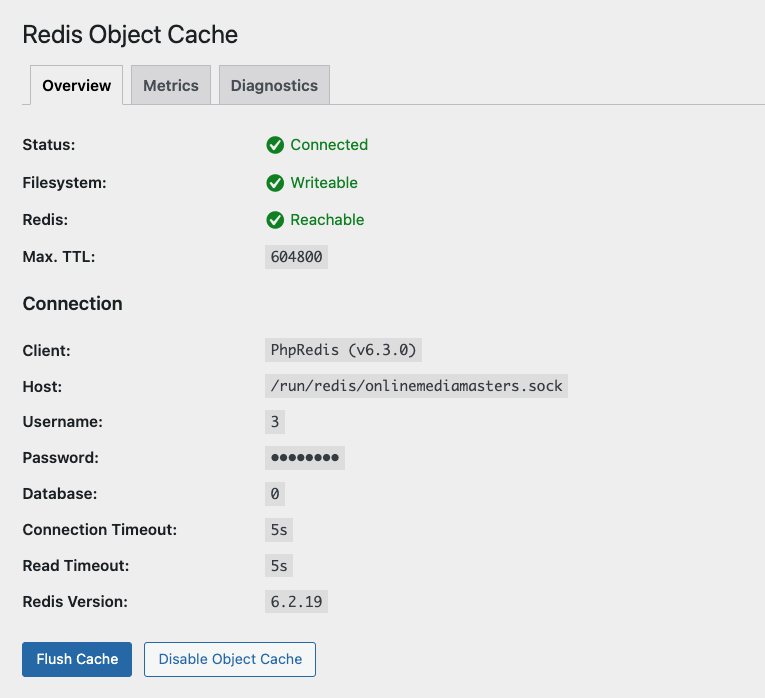
Task: Select the Overview tab
Action: point(77,85)
